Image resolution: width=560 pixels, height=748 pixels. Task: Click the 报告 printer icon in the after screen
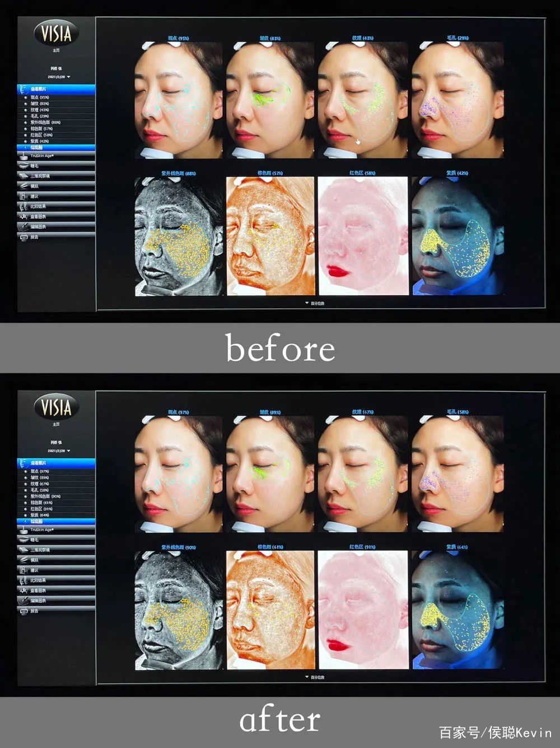[x=24, y=611]
